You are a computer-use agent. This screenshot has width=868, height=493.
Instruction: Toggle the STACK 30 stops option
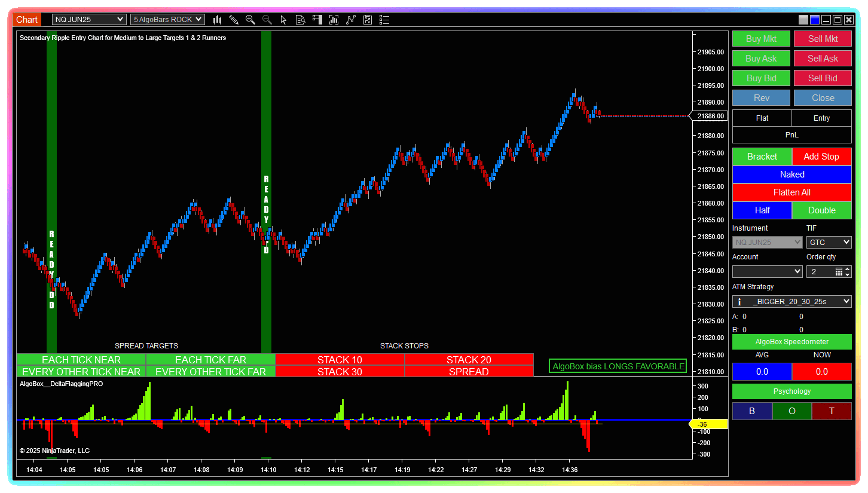(340, 372)
